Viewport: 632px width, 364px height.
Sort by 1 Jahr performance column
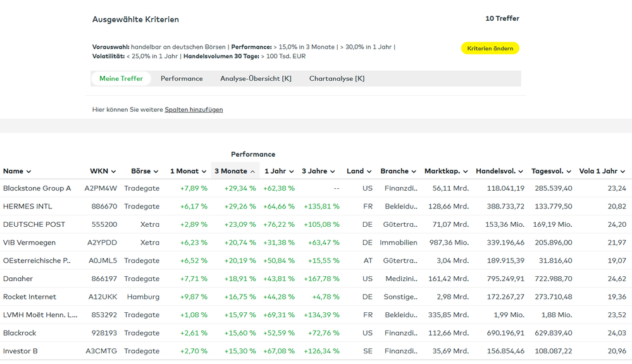coord(278,171)
